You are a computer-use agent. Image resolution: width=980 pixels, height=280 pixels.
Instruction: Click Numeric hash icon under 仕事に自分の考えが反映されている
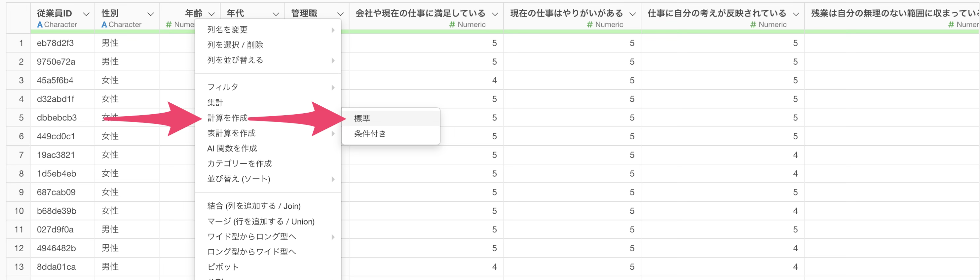click(x=753, y=25)
